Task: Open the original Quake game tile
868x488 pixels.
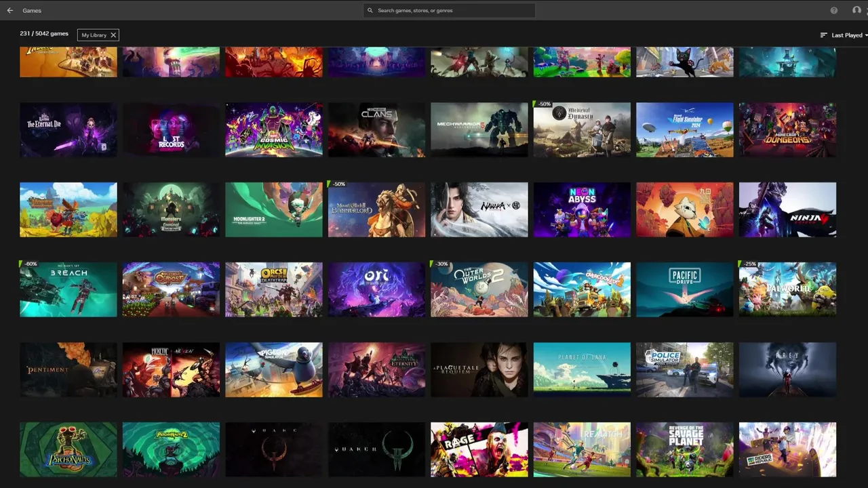Action: click(x=274, y=449)
